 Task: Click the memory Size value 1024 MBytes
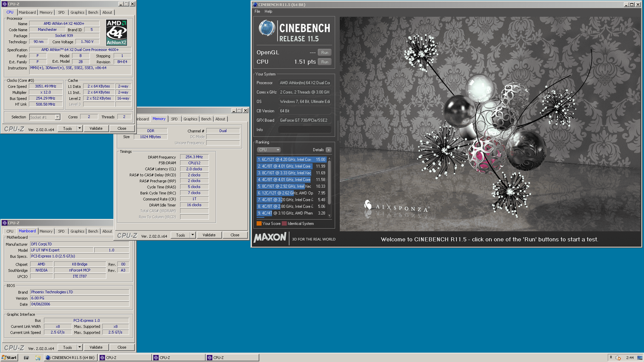[151, 137]
